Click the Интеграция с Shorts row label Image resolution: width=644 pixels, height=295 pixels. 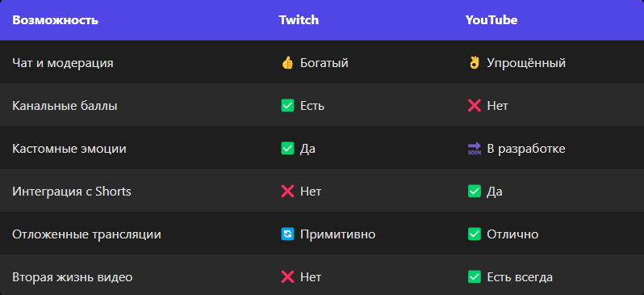[72, 192]
